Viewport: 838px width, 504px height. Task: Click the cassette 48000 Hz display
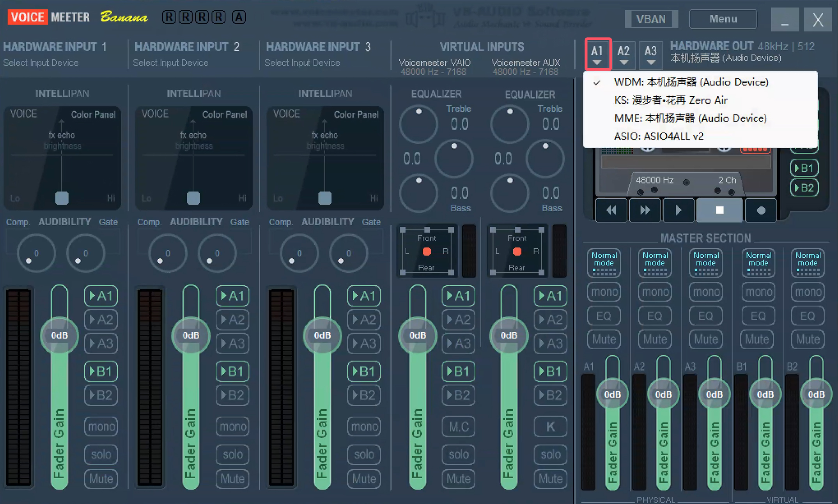click(655, 180)
